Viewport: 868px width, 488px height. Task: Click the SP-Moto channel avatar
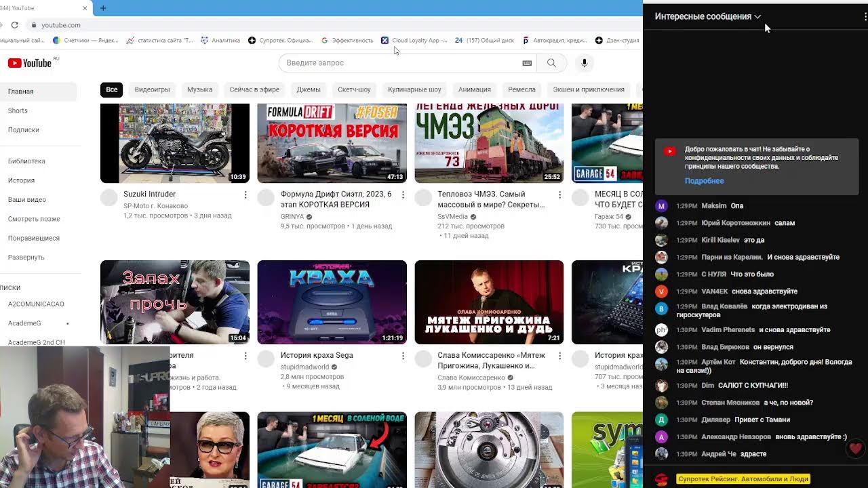point(109,198)
